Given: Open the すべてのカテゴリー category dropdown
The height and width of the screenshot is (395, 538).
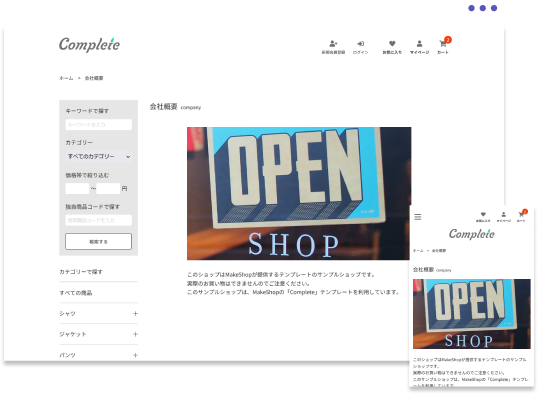Looking at the screenshot, I should pos(98,156).
